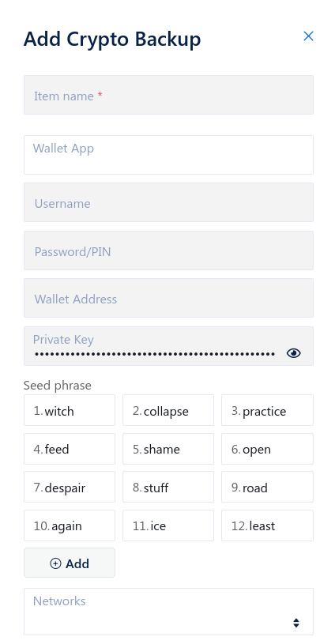Edit seed word 9 road
This screenshot has height=644, width=335.
pyautogui.click(x=267, y=487)
